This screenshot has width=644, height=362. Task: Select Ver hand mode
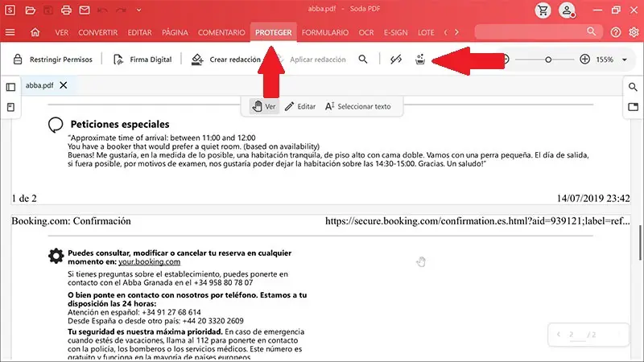coord(264,106)
